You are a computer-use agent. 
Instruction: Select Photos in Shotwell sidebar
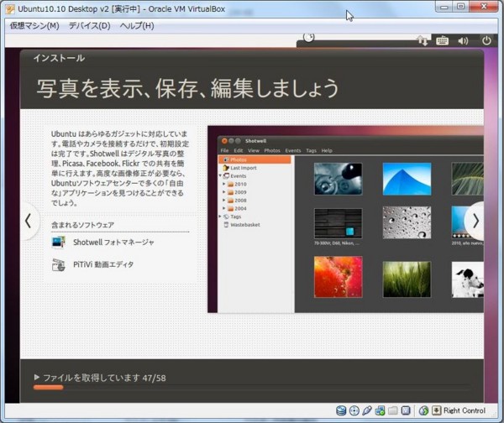[x=255, y=159]
